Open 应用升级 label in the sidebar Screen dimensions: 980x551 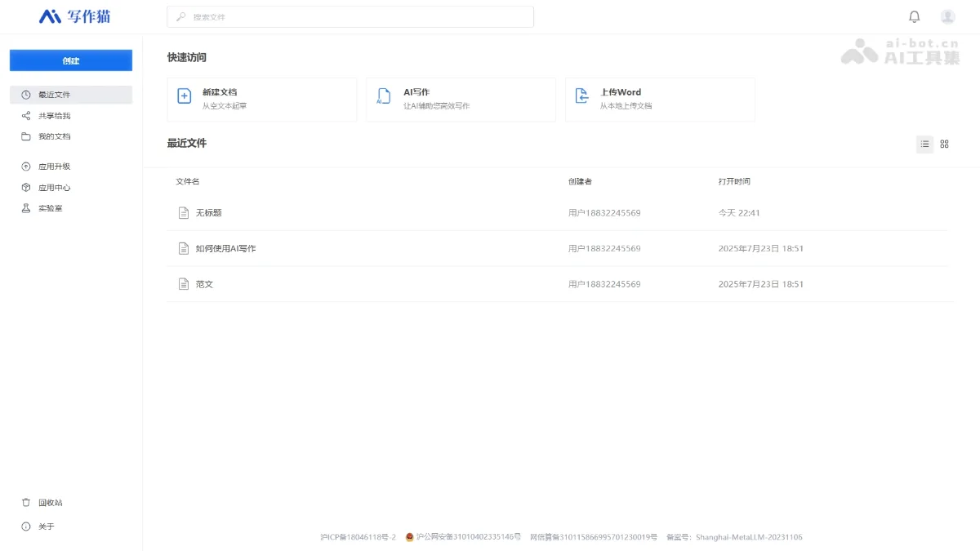tap(55, 167)
